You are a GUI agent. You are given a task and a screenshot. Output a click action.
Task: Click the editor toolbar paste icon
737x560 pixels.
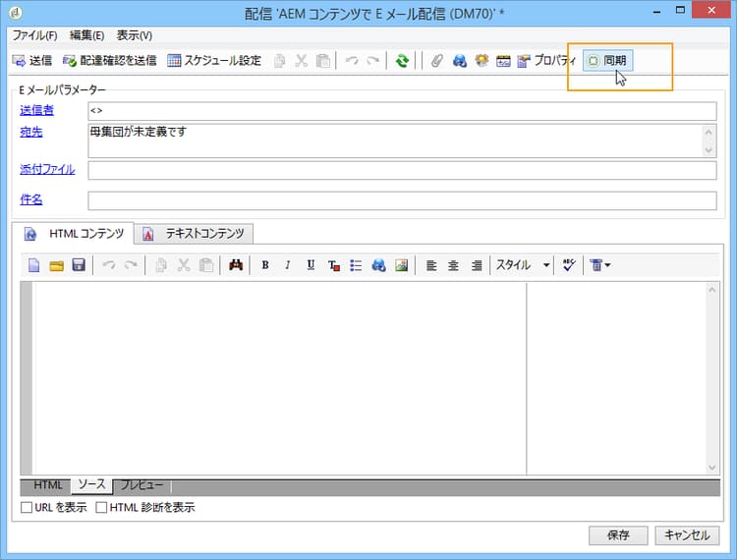[x=206, y=265]
